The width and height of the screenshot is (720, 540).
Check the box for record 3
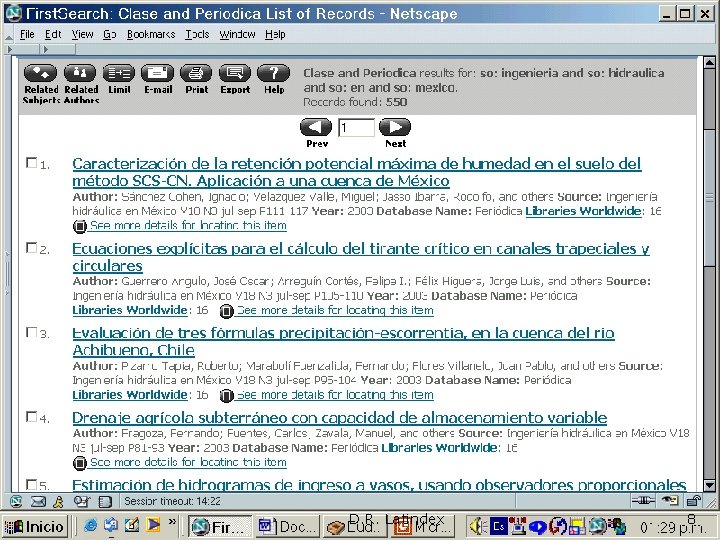(31, 332)
